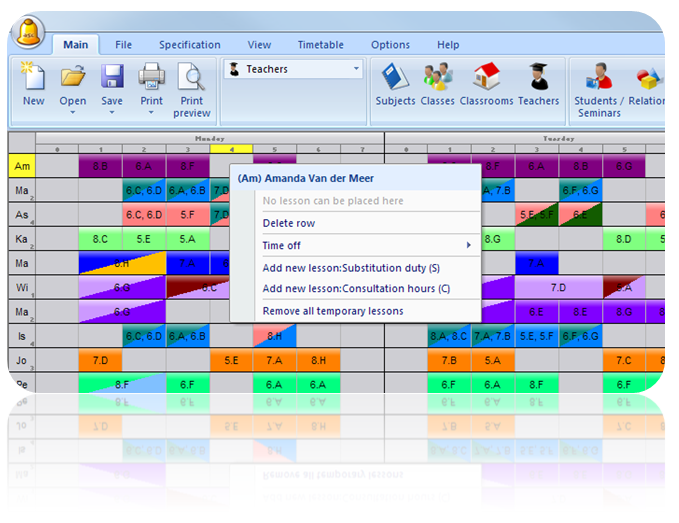Switch to the Specification tab
This screenshot has height=523, width=679.
(189, 45)
